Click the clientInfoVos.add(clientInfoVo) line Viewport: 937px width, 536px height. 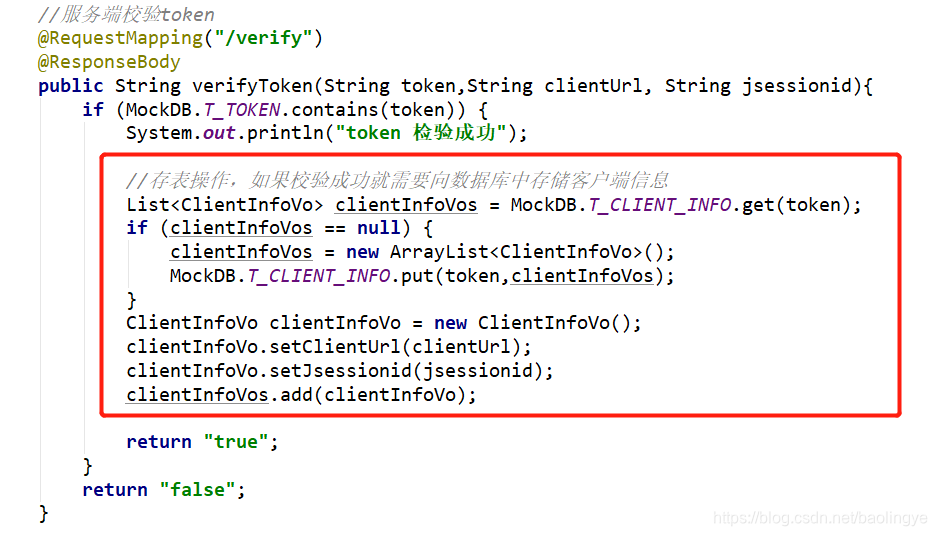coord(301,395)
